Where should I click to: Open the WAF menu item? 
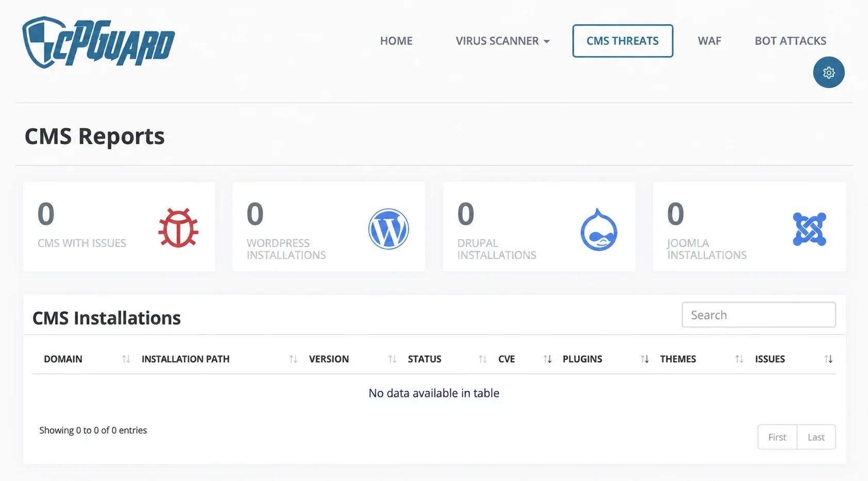click(709, 41)
